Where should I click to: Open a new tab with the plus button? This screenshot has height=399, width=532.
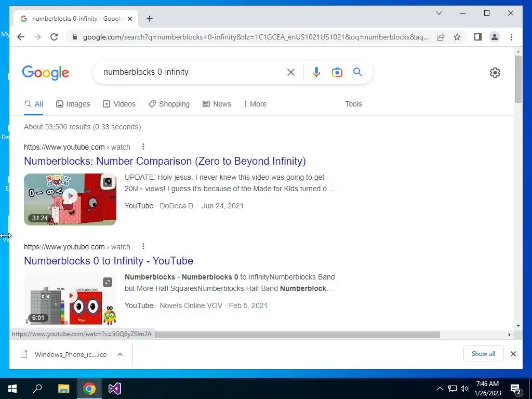coord(149,19)
